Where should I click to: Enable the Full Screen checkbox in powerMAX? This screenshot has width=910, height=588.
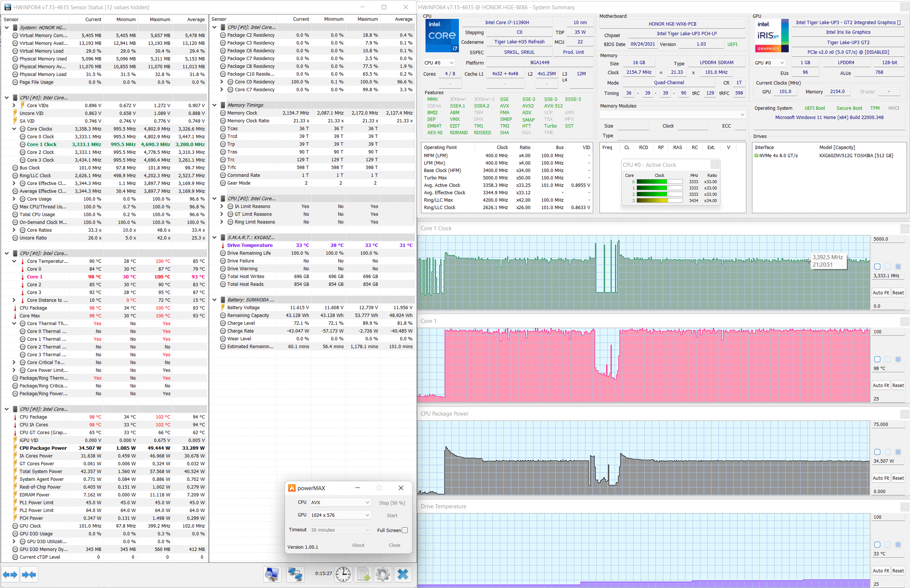tap(405, 530)
